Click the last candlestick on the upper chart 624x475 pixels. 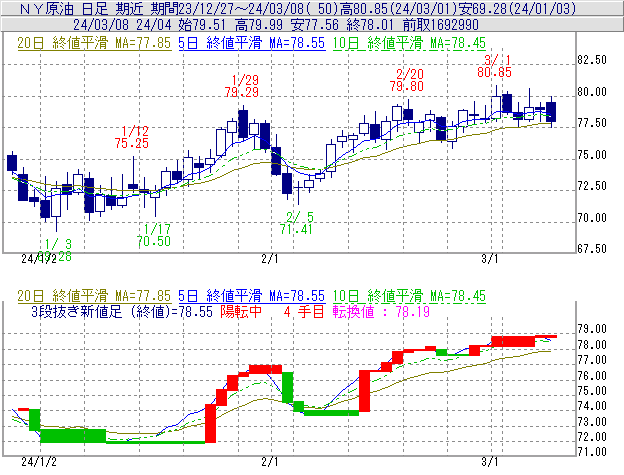pyautogui.click(x=551, y=112)
